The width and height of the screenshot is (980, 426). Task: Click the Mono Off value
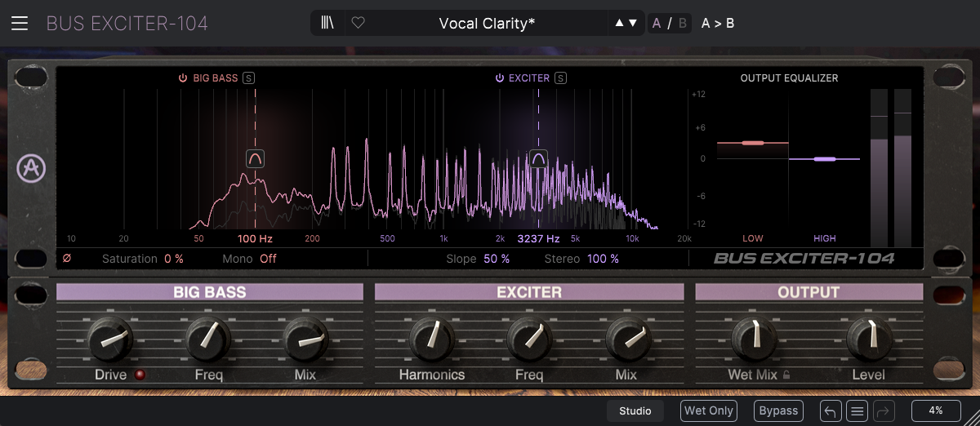pos(268,259)
